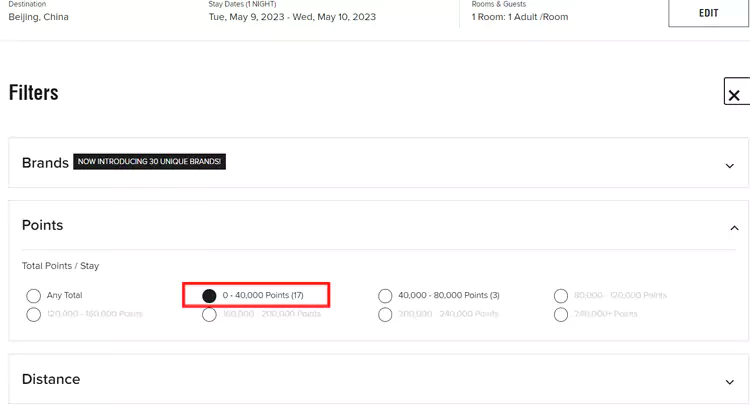
Task: Select the 160,000 - 200,000 Points option
Action: (x=209, y=314)
